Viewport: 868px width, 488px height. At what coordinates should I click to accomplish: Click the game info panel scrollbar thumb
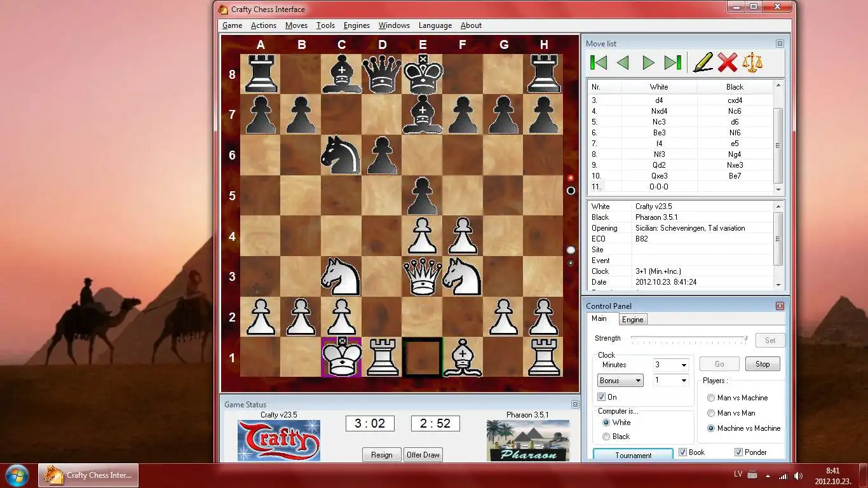coord(778,239)
